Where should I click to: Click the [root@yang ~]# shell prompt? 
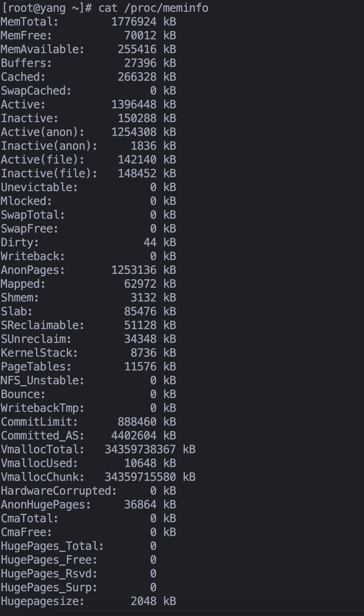(x=47, y=8)
